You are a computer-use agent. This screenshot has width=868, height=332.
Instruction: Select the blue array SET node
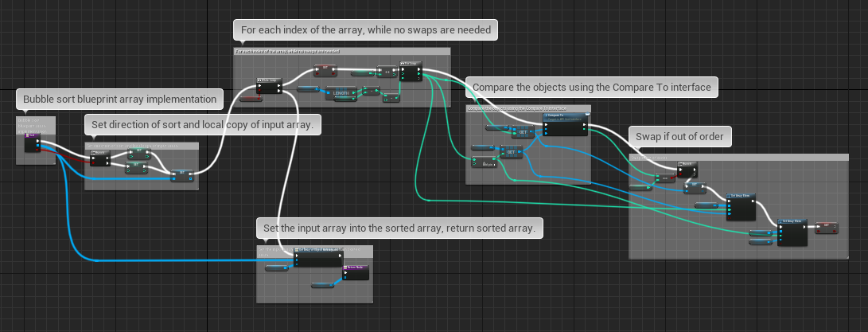pos(181,176)
